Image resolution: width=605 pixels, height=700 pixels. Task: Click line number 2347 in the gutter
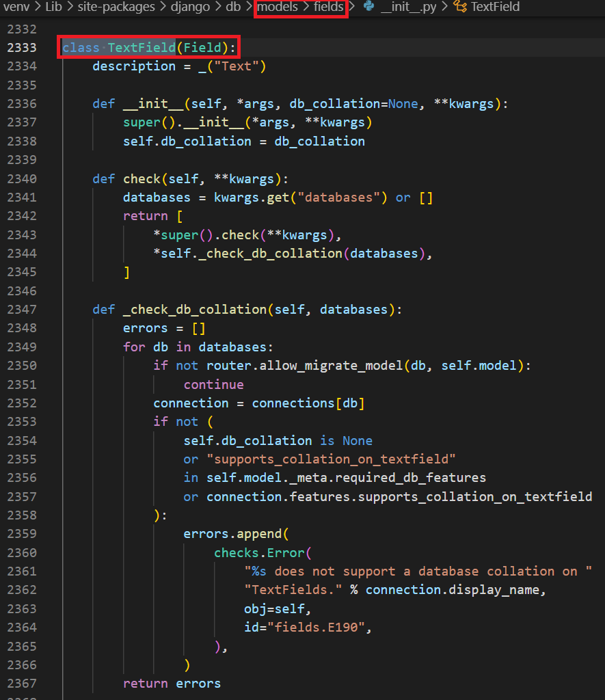pyautogui.click(x=22, y=310)
